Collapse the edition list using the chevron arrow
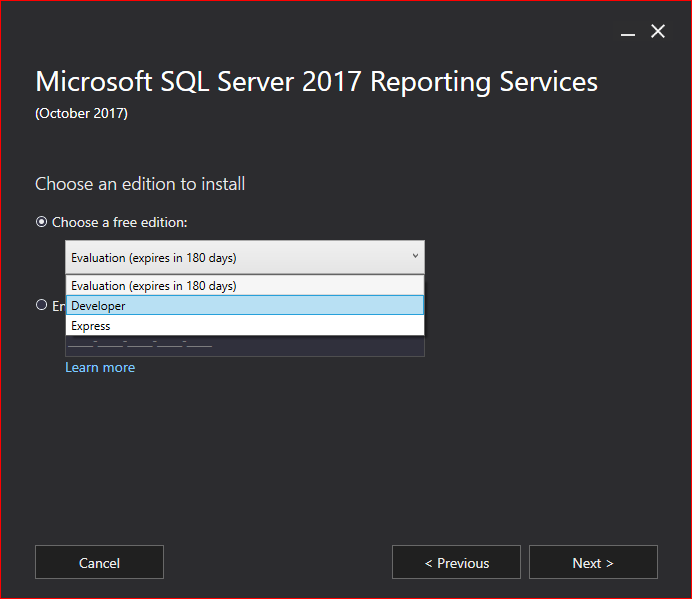Viewport: 692px width, 599px height. tap(415, 257)
